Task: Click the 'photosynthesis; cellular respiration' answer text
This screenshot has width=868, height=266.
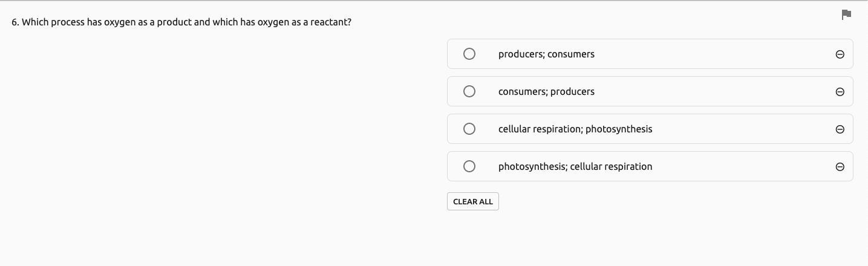Action: (x=575, y=167)
